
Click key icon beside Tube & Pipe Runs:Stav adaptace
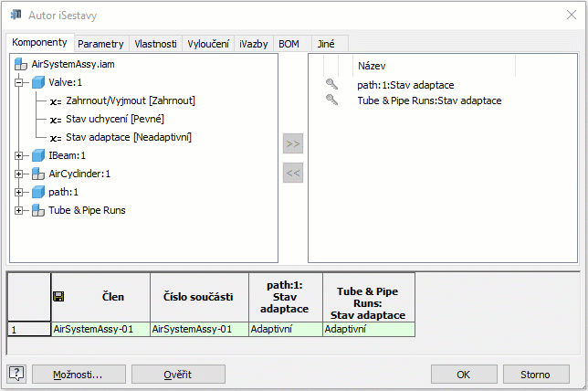tap(331, 100)
